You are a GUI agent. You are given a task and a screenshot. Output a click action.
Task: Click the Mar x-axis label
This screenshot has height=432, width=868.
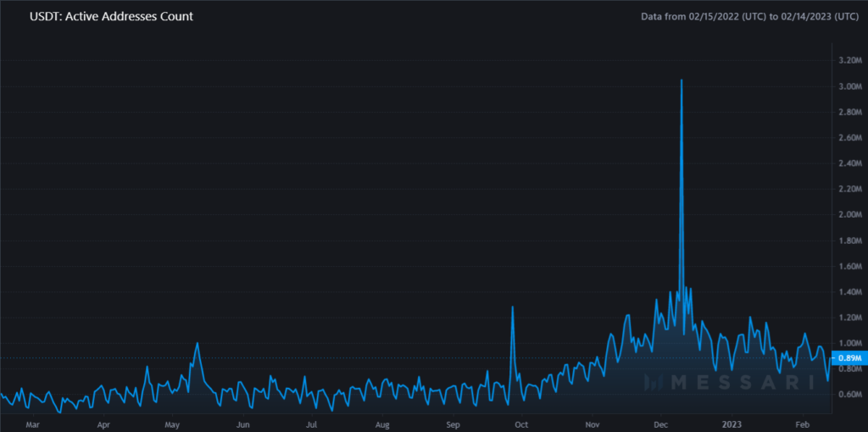[33, 425]
